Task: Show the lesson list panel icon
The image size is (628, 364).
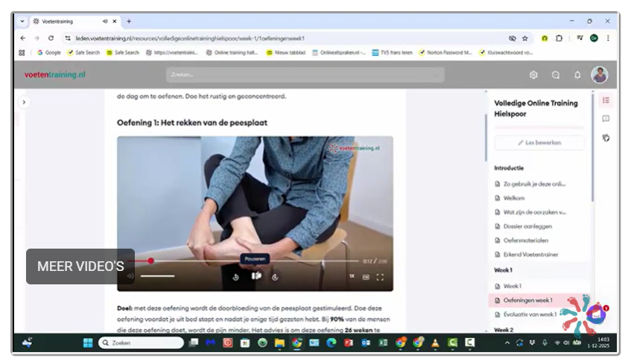Action: pyautogui.click(x=606, y=100)
